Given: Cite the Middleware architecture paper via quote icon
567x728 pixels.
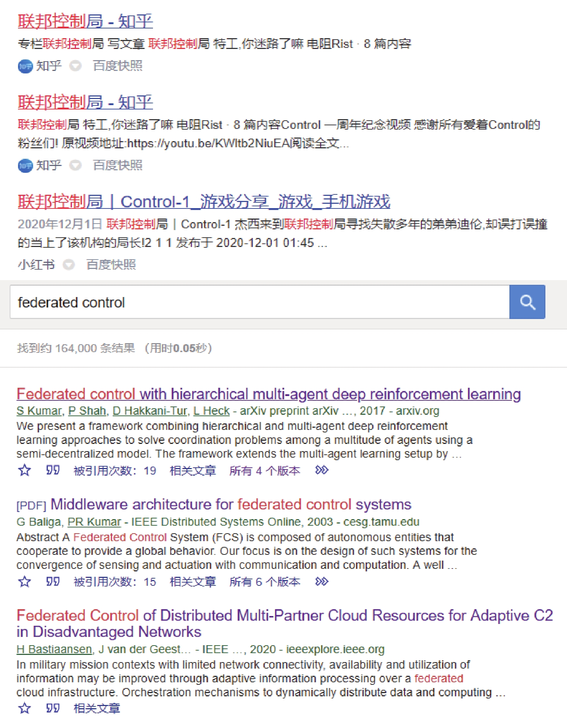Looking at the screenshot, I should (x=53, y=581).
